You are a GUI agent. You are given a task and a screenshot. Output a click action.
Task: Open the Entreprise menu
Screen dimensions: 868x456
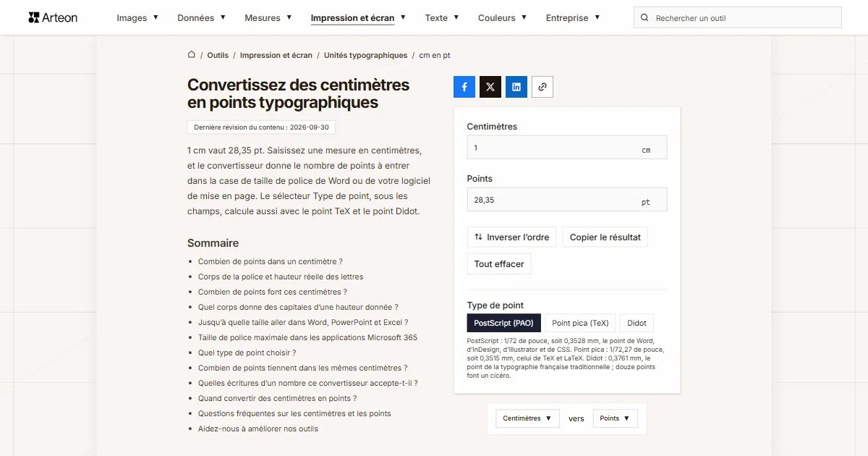tap(573, 18)
